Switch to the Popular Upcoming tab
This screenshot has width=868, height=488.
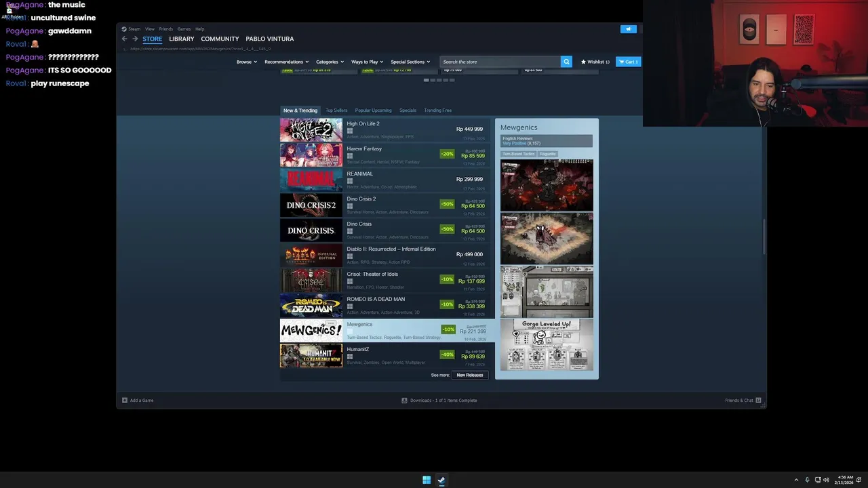tap(373, 110)
